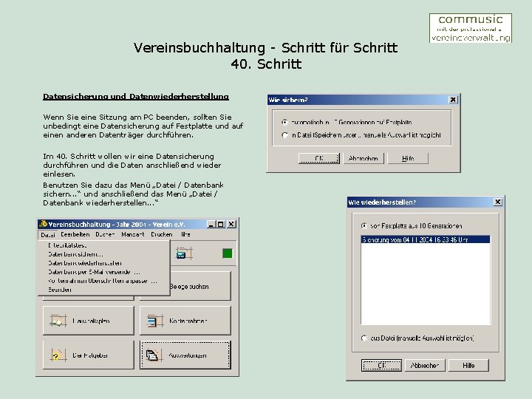Open the Bearbeiten menu
Viewport: 532px width, 399px height.
(75, 234)
